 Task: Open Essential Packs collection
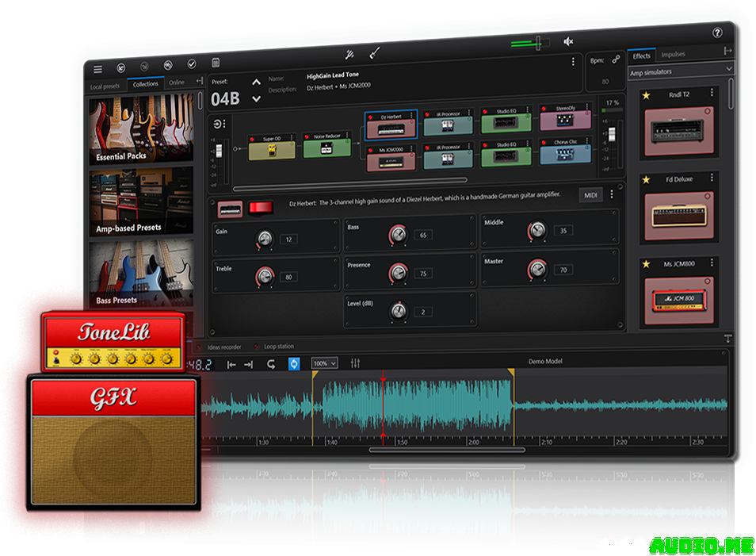click(141, 129)
